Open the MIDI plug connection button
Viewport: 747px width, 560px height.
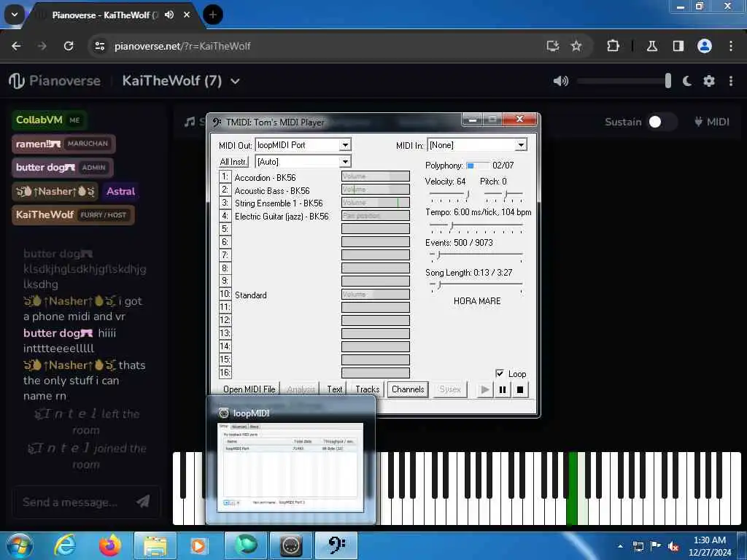712,122
